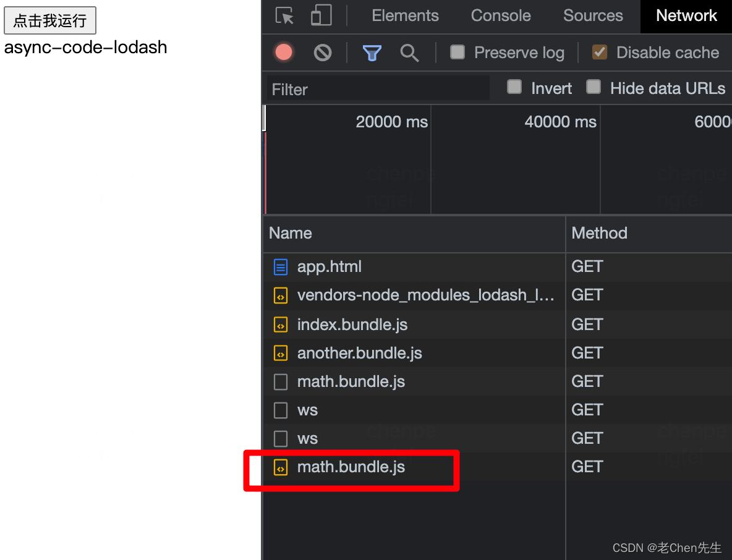Sort requests by the Method column
This screenshot has height=560, width=732.
(649, 234)
